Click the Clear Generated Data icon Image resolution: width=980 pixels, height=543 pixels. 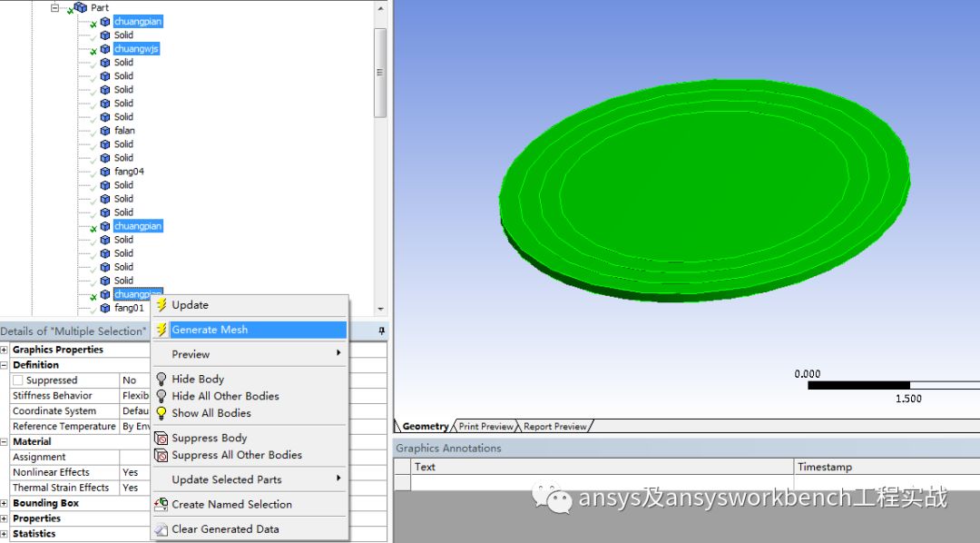tap(163, 528)
